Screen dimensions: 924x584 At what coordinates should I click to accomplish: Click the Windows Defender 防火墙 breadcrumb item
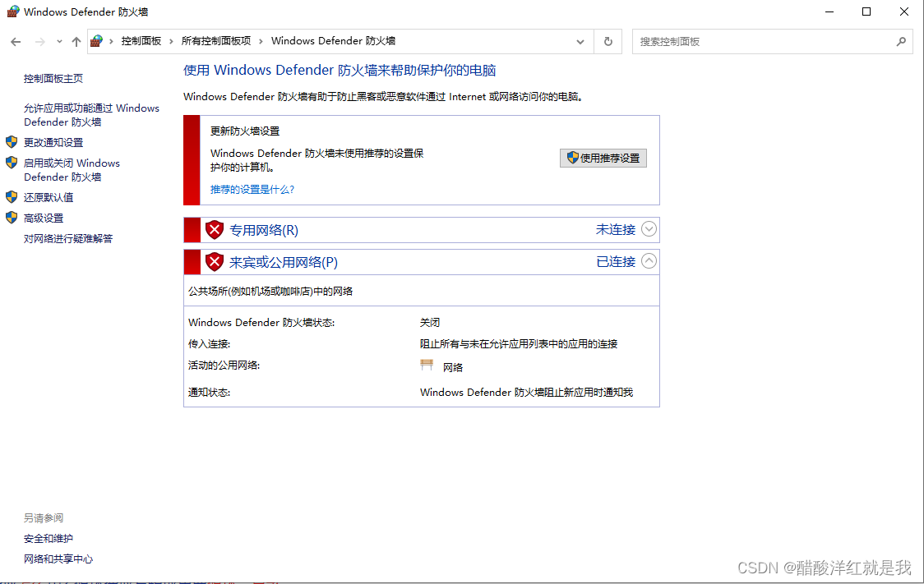333,41
